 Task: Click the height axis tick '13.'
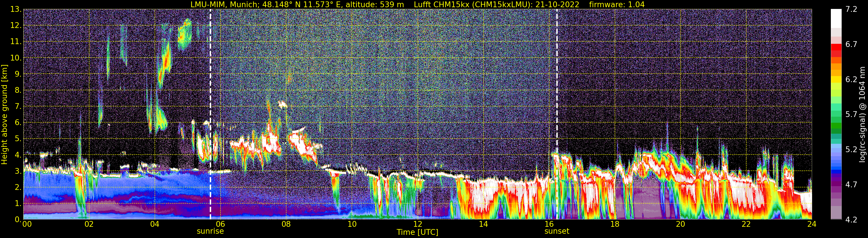click(16, 10)
